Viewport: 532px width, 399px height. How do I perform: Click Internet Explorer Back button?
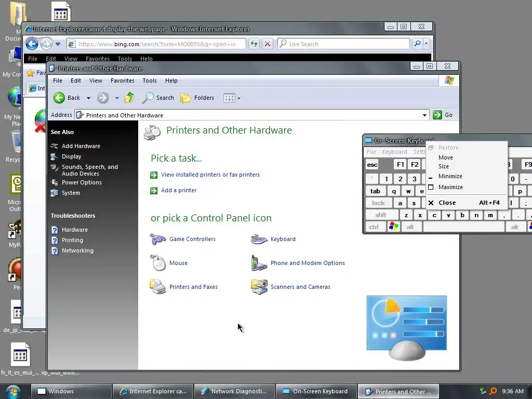coord(32,44)
